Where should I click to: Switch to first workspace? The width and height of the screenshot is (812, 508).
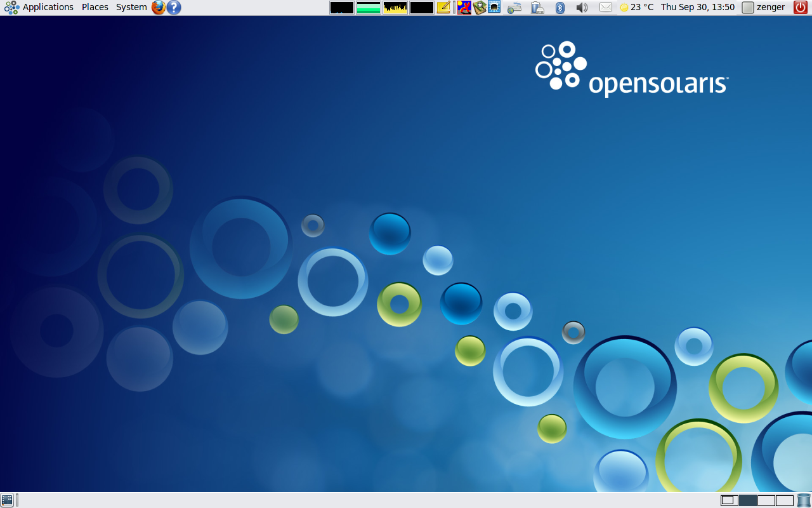click(x=730, y=500)
